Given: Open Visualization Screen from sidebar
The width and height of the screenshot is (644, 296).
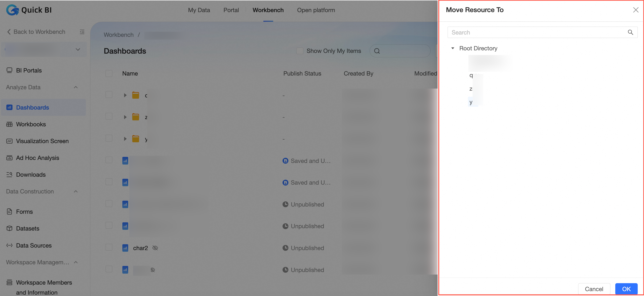Looking at the screenshot, I should 42,141.
